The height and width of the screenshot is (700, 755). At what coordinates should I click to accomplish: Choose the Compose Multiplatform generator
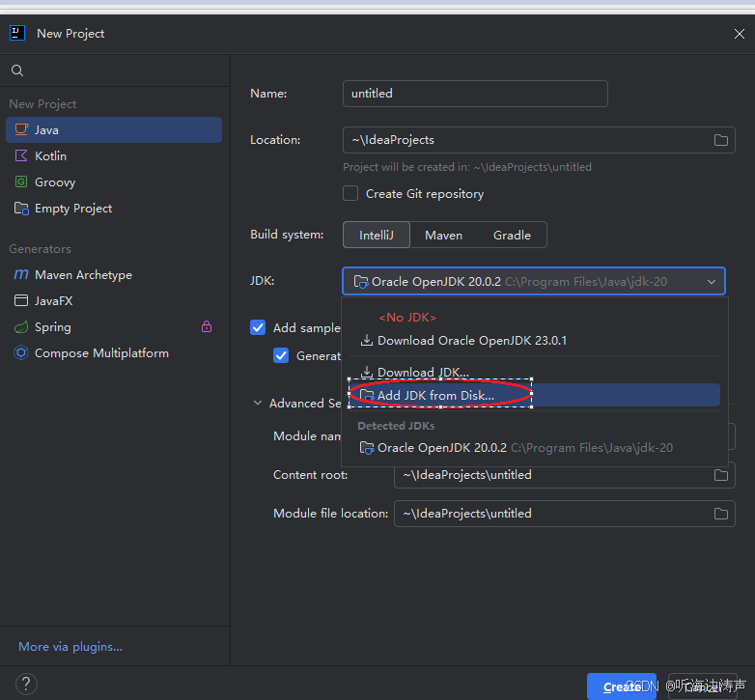click(114, 352)
